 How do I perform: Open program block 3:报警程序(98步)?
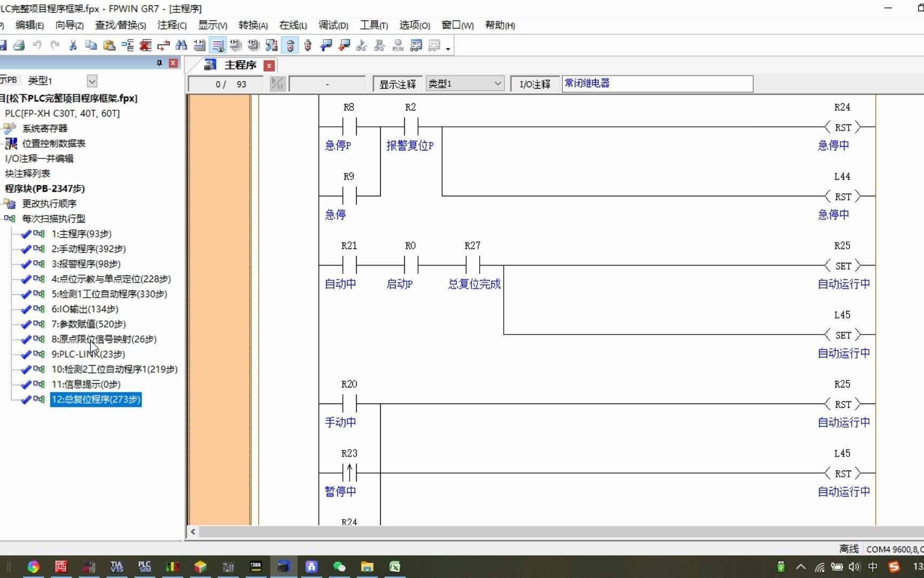(86, 264)
